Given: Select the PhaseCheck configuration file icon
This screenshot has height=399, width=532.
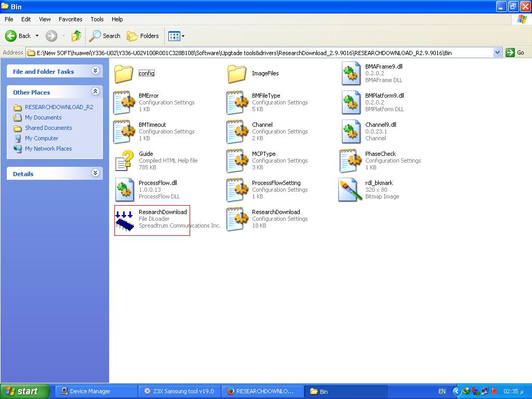Looking at the screenshot, I should click(x=350, y=161).
